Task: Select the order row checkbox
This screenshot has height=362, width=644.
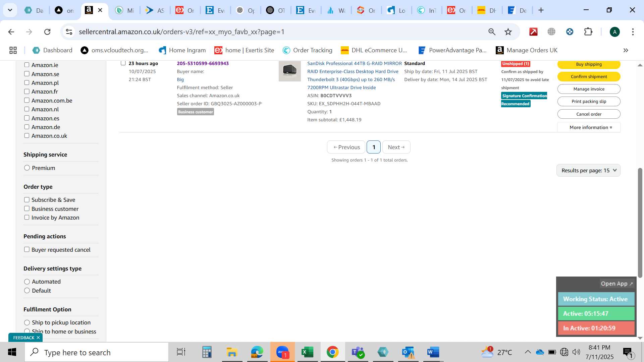Action: click(x=123, y=63)
